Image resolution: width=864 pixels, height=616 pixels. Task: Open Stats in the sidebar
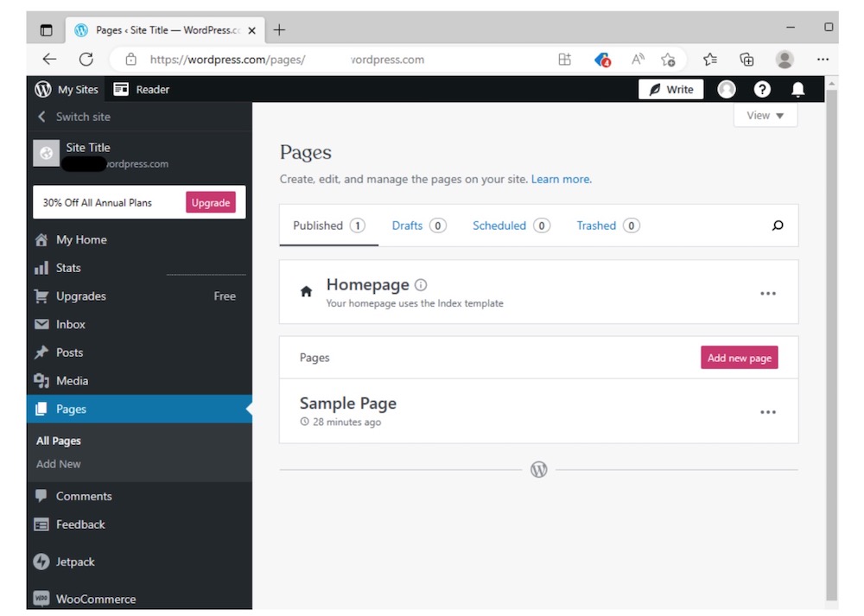click(139, 268)
